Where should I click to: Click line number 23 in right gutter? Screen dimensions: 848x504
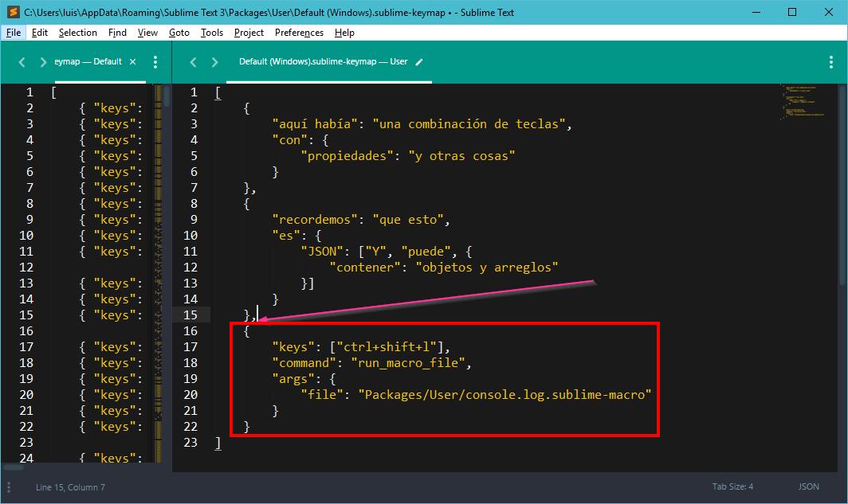pos(190,443)
